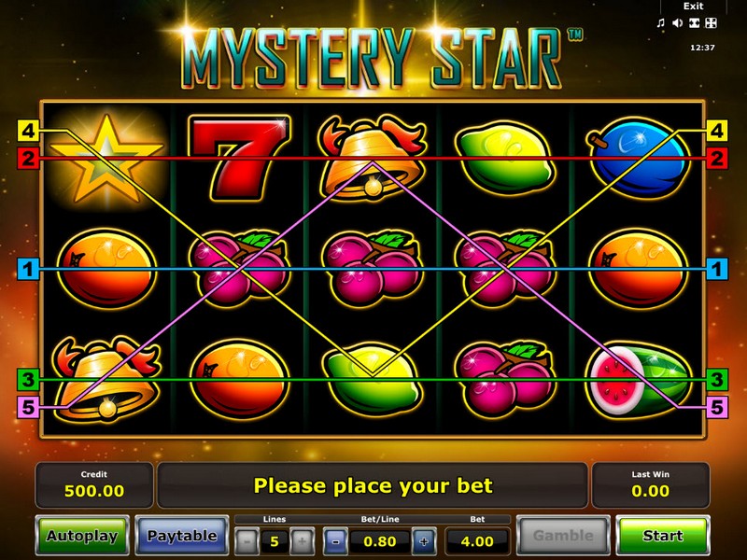747x560 pixels.
Task: Toggle the fullscreen arrows icon
Action: [711, 22]
